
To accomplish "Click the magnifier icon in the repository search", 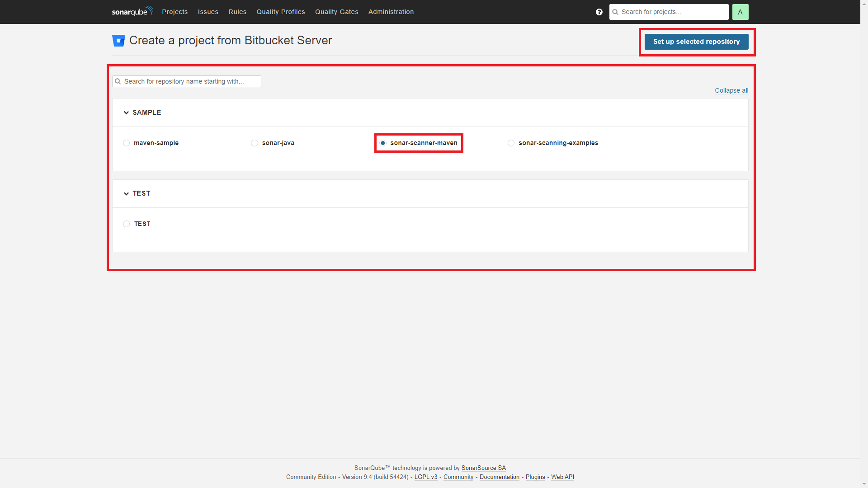I will [118, 81].
